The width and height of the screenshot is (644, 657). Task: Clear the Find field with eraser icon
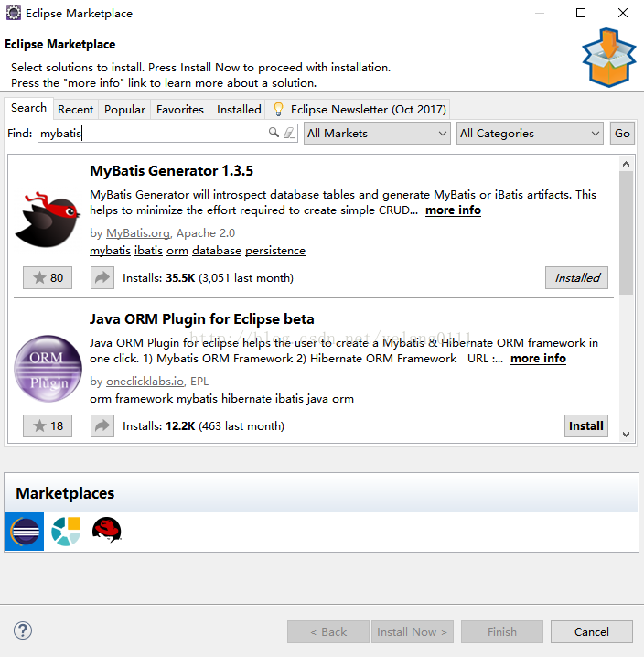click(289, 133)
